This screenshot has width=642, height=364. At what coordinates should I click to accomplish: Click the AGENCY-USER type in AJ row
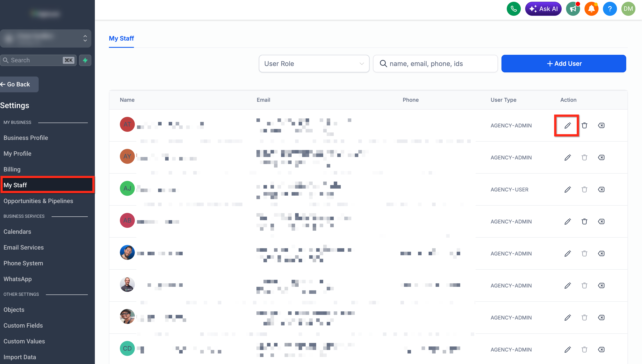tap(509, 189)
